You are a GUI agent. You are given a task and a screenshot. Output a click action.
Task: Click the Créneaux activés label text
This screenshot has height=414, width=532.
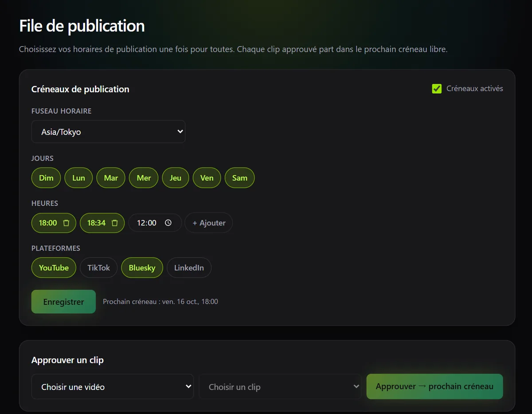point(475,89)
